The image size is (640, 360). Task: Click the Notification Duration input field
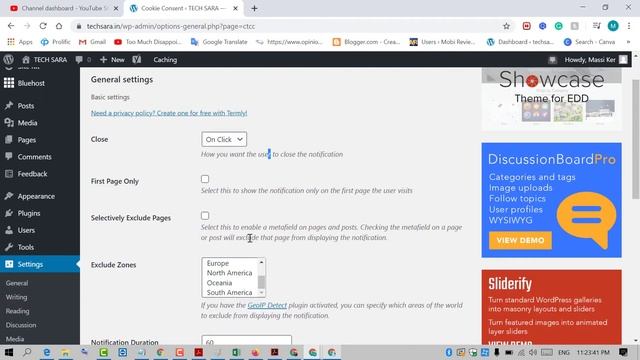247,340
